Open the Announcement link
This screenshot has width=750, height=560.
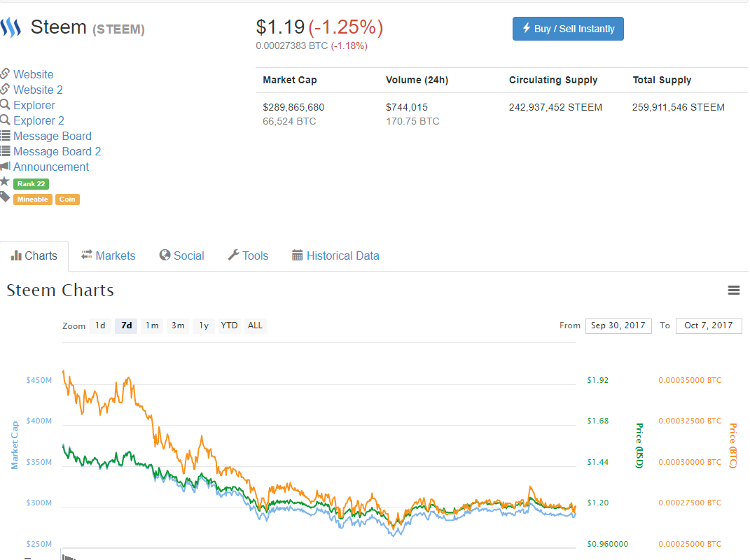click(x=50, y=167)
